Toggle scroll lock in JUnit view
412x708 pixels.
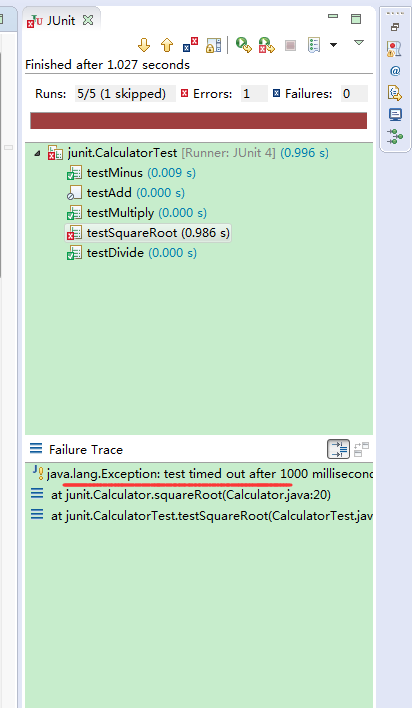[213, 45]
